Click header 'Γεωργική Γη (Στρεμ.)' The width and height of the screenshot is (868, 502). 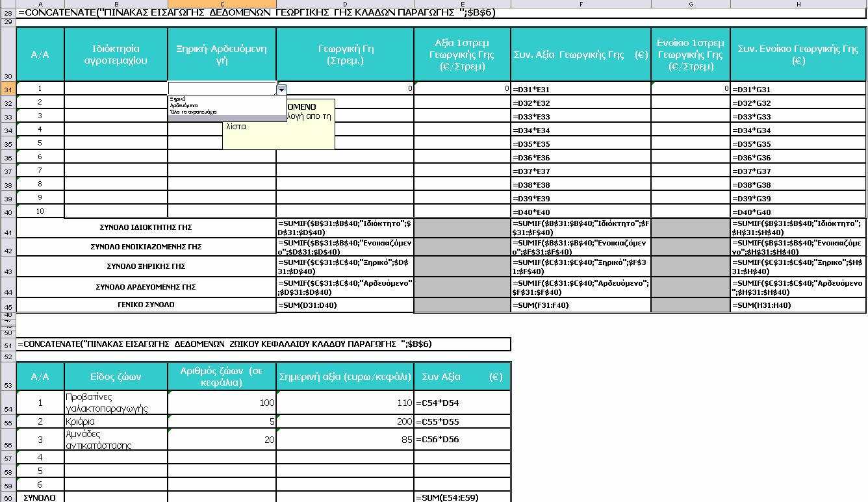[x=345, y=55]
